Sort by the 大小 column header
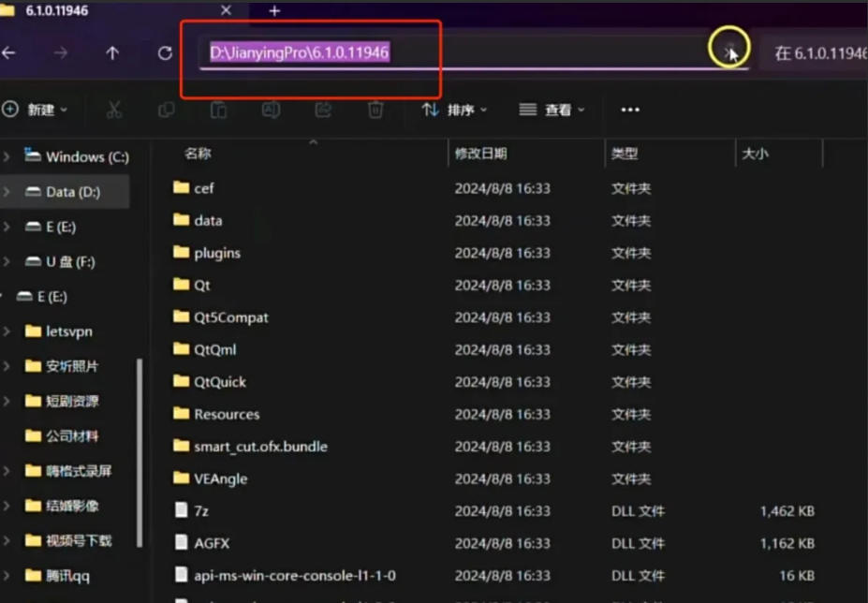The height and width of the screenshot is (603, 868). click(x=755, y=154)
